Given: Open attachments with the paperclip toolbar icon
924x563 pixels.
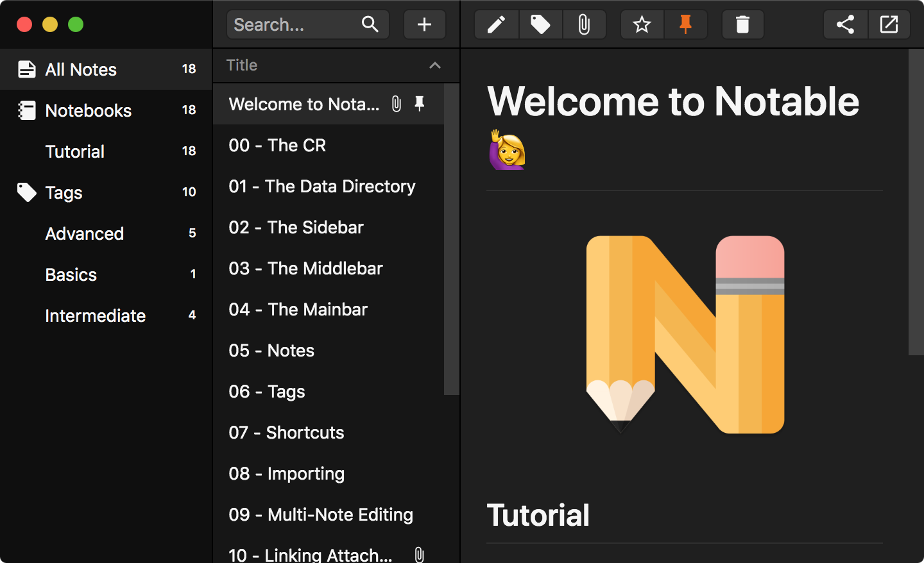Looking at the screenshot, I should 584,24.
